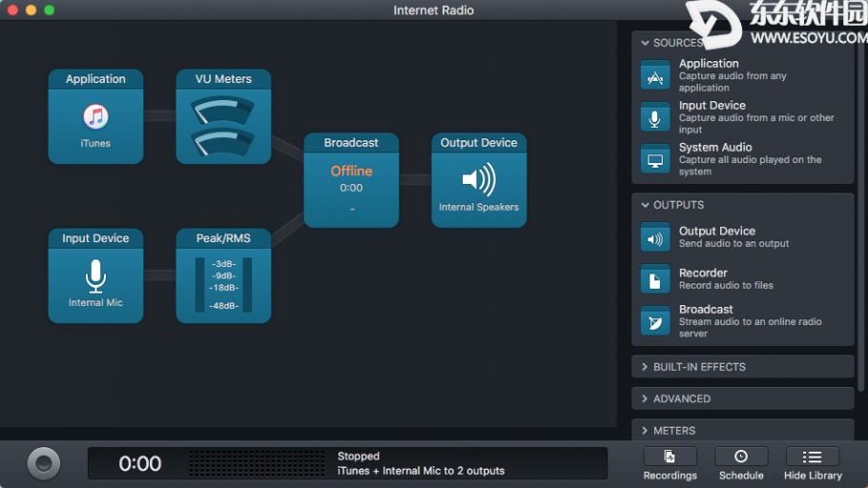The width and height of the screenshot is (868, 488).
Task: Select the VU Meters block gauges
Action: click(223, 127)
